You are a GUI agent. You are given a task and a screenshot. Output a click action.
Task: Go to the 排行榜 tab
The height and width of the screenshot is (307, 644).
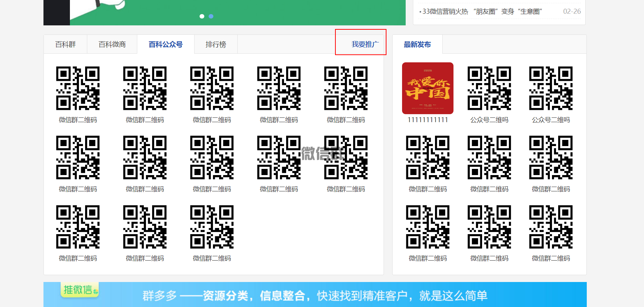point(216,44)
